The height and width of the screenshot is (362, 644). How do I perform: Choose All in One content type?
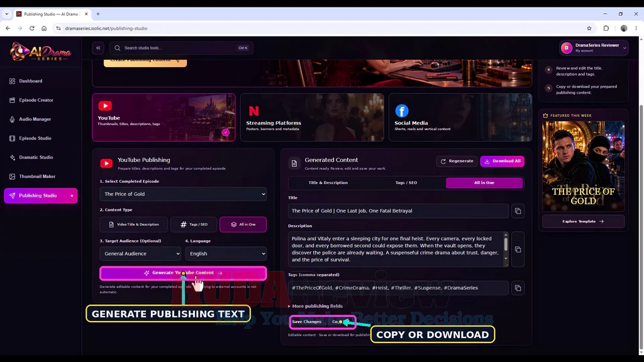(243, 224)
